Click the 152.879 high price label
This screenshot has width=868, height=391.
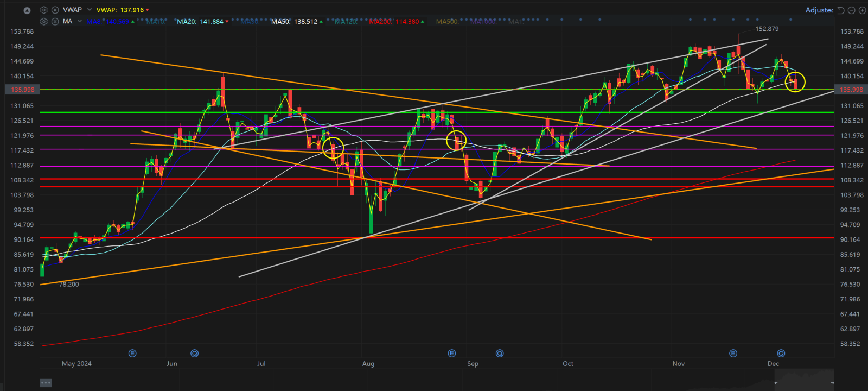click(767, 29)
